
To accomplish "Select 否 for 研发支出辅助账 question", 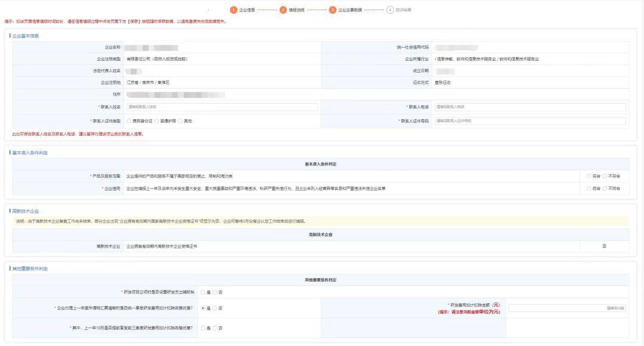I will (215, 292).
